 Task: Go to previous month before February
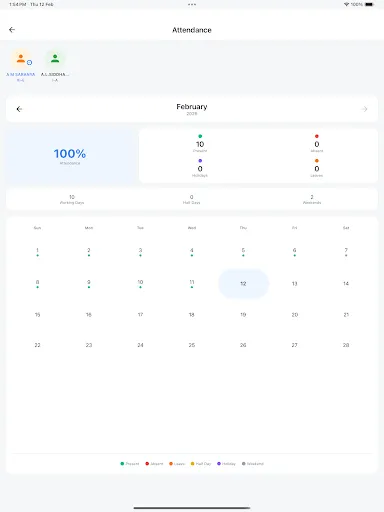tap(19, 109)
